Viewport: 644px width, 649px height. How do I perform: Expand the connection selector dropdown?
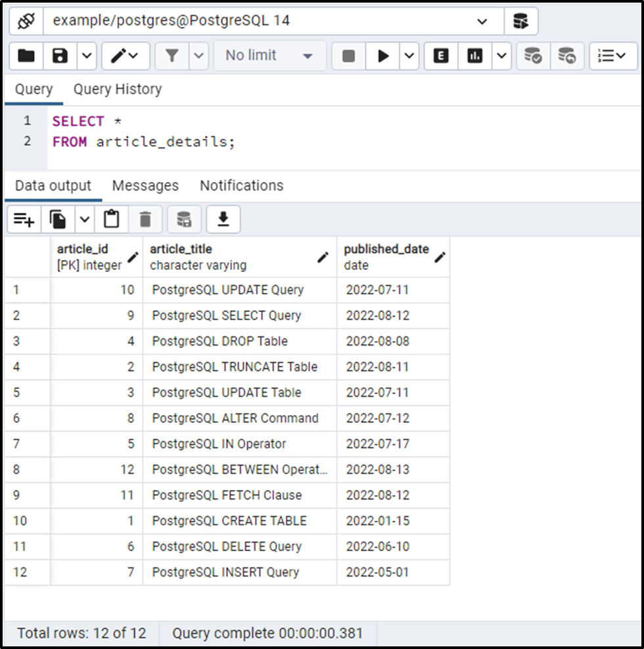coord(484,21)
